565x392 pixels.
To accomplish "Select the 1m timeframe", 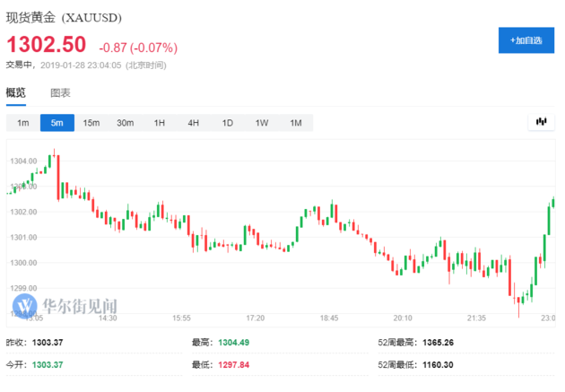I will coord(23,122).
